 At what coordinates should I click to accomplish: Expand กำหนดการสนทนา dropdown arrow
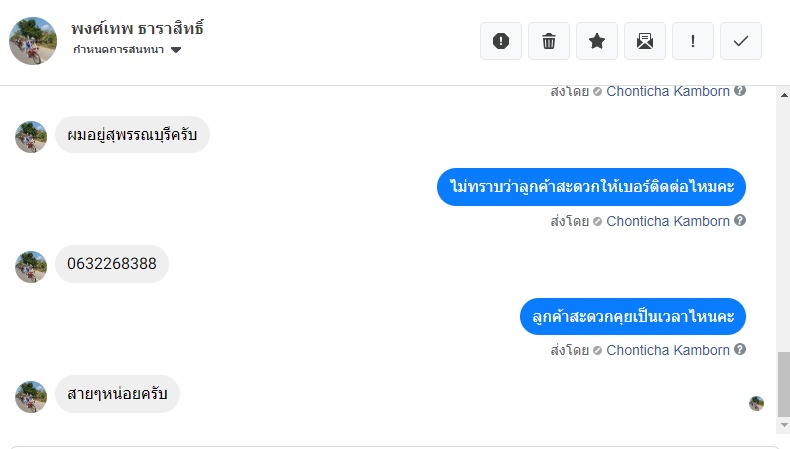[176, 50]
